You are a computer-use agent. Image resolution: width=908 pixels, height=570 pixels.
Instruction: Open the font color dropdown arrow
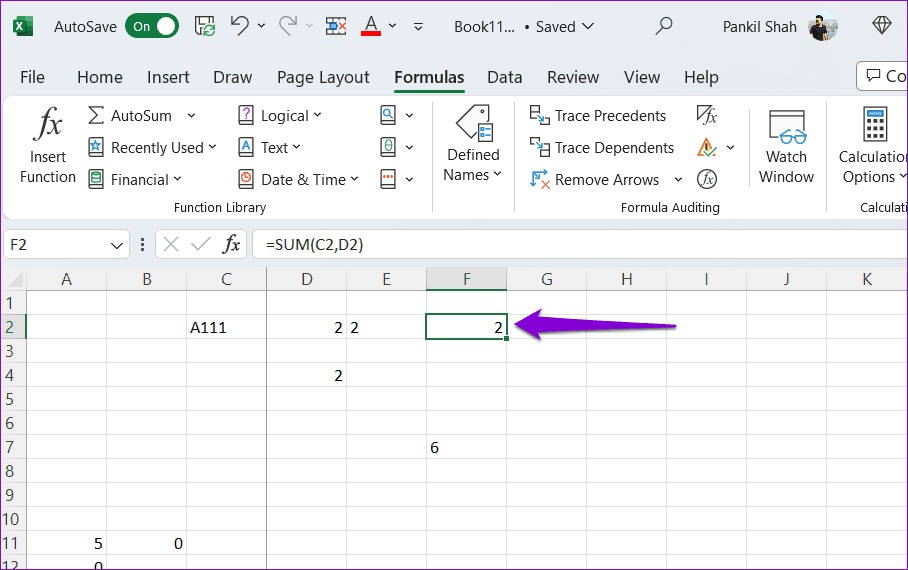[393, 26]
